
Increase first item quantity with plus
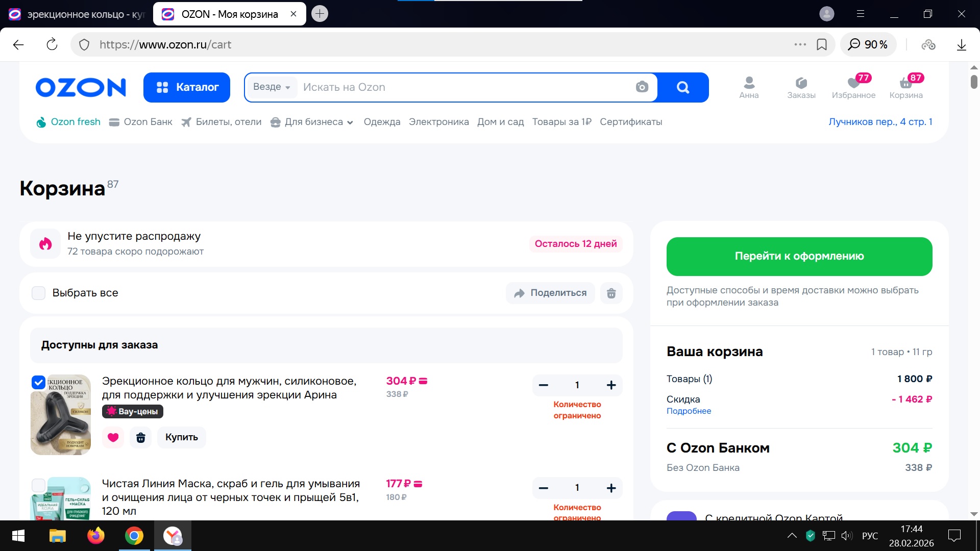[611, 385]
